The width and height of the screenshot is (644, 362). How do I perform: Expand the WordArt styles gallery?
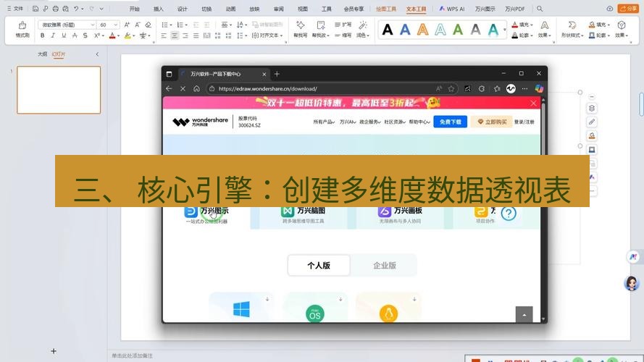(x=505, y=30)
